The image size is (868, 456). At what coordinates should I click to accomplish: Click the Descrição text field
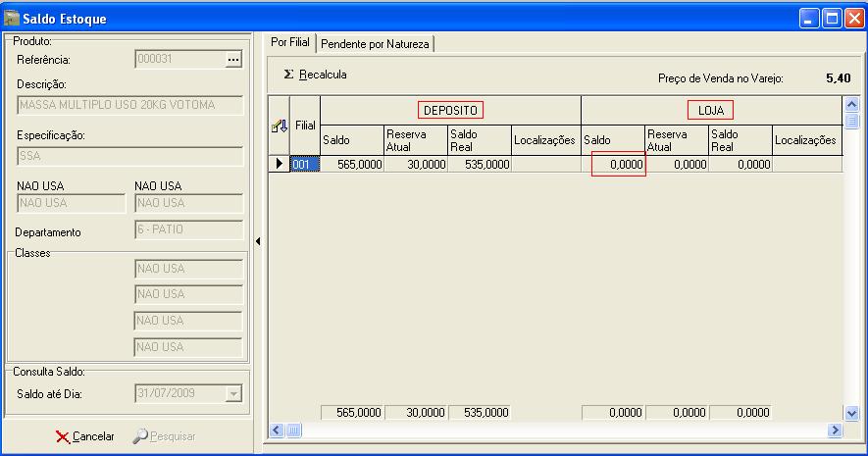129,105
